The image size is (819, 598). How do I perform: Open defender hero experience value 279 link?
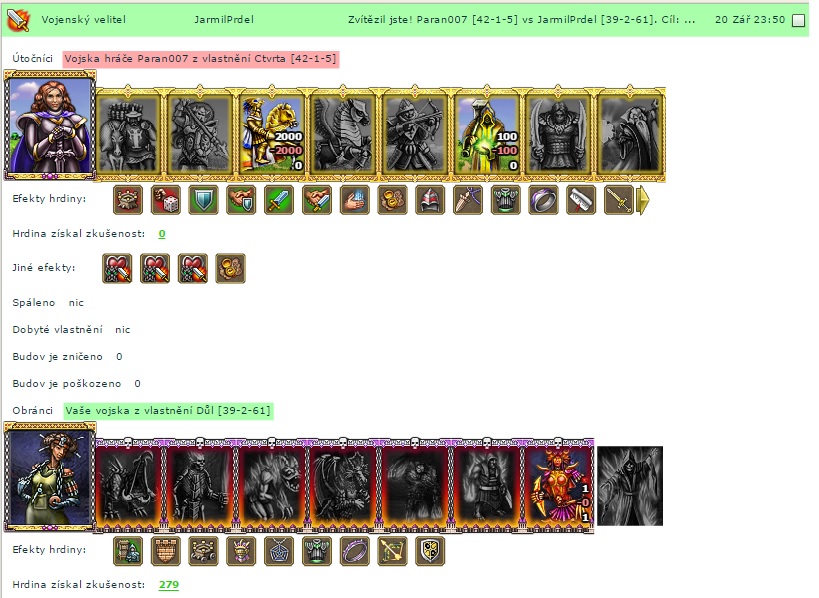click(x=169, y=584)
